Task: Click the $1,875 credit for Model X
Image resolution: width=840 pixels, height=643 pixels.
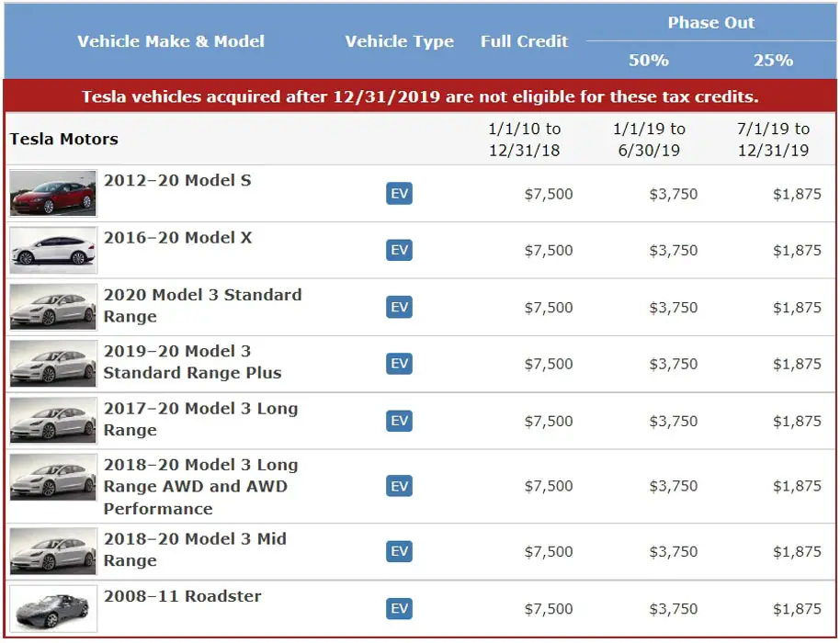Action: (x=797, y=250)
